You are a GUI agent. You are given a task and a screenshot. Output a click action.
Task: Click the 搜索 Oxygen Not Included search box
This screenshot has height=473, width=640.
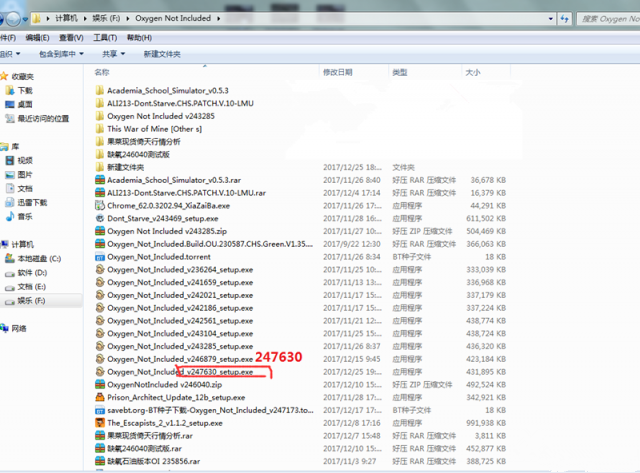[608, 19]
